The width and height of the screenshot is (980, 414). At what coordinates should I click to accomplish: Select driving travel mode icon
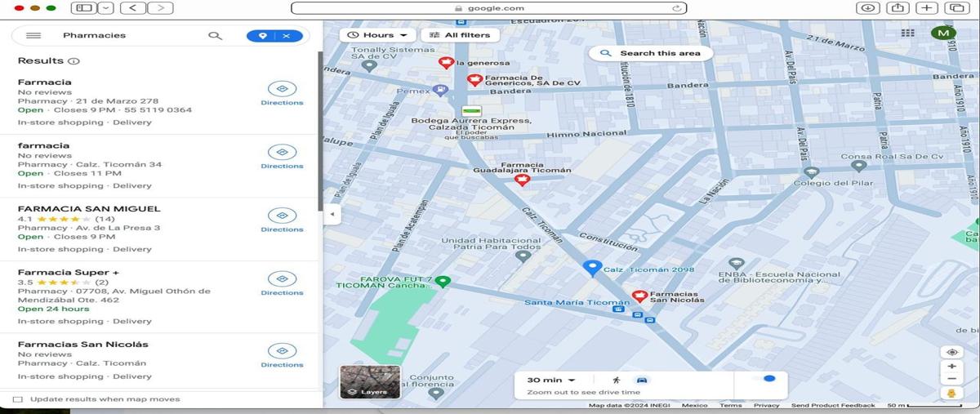pos(642,381)
